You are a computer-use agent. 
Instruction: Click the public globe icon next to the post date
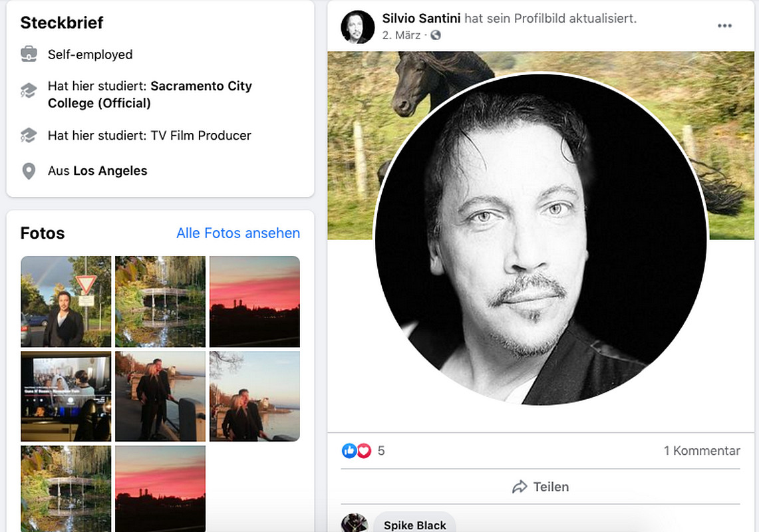point(435,35)
